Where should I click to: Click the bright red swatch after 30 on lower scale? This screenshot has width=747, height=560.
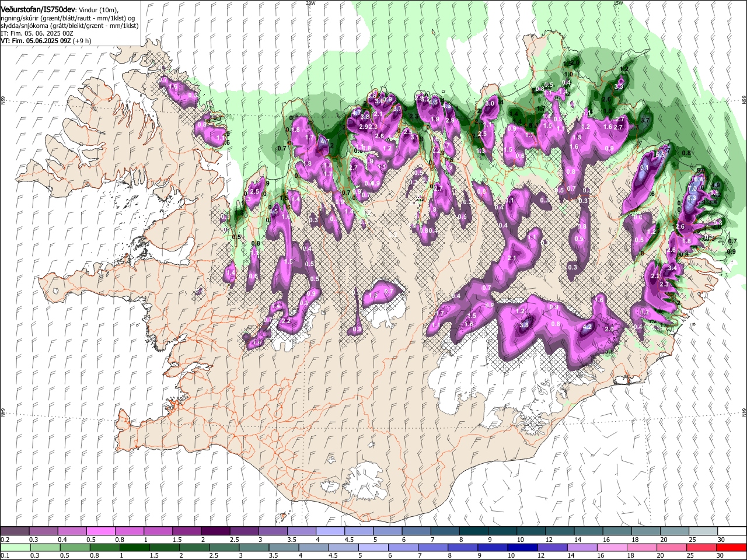(x=732, y=547)
